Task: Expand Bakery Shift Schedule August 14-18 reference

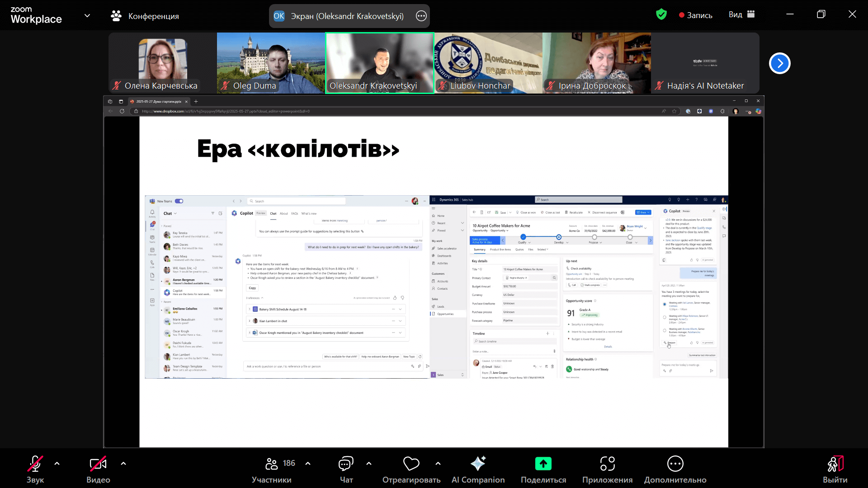Action: click(x=400, y=309)
